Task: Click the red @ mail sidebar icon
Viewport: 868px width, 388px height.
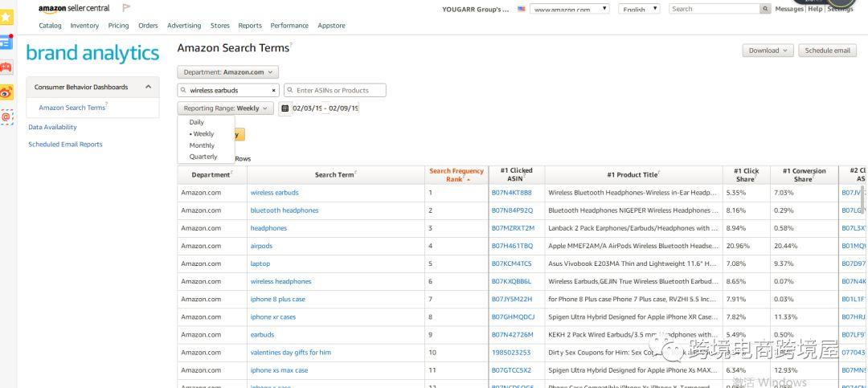Action: click(6, 117)
